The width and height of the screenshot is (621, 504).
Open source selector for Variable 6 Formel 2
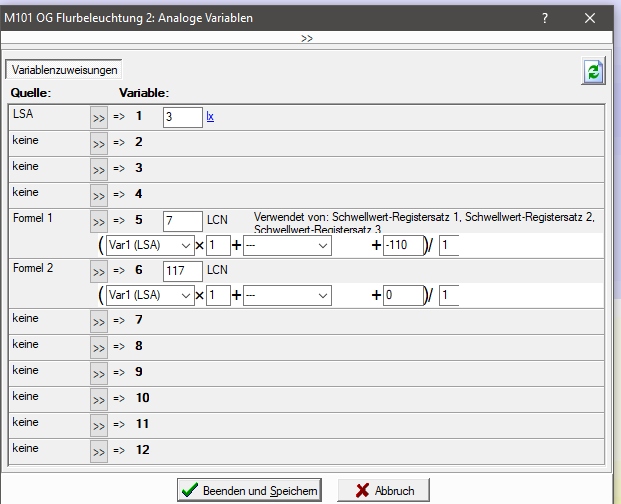[99, 271]
